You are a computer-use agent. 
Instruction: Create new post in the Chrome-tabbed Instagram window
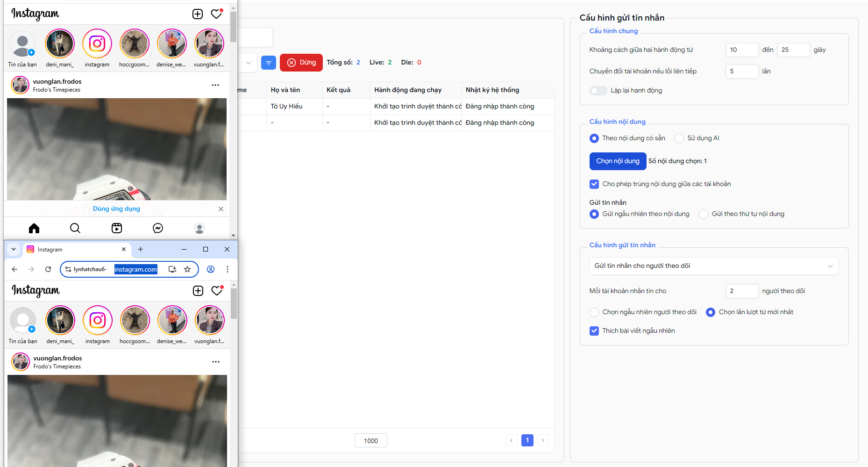198,291
